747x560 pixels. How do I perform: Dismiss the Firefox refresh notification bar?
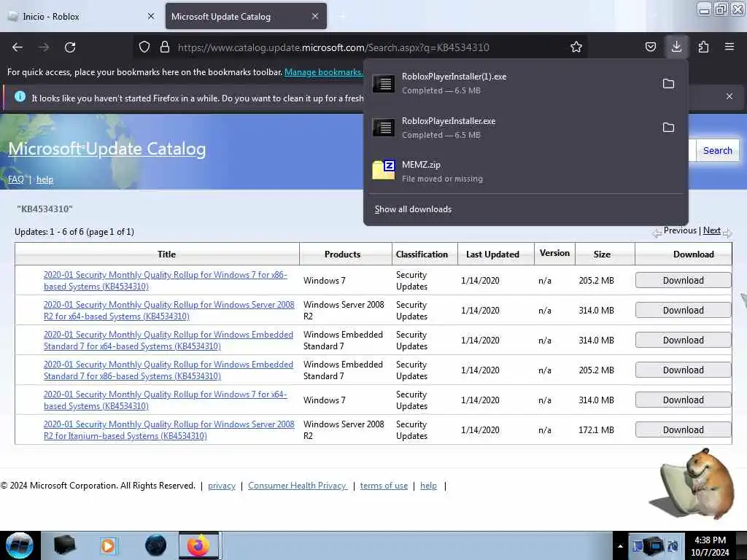729,97
